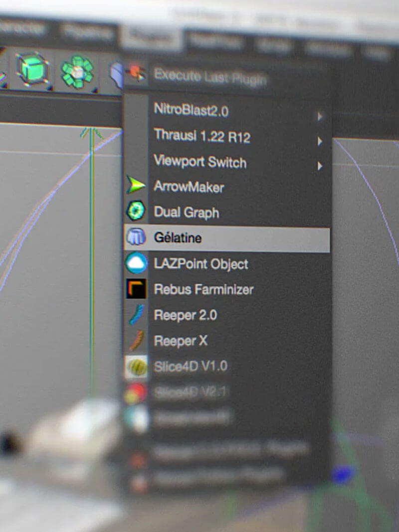Select the Reeper X plugin icon
The image size is (399, 532).
137,341
